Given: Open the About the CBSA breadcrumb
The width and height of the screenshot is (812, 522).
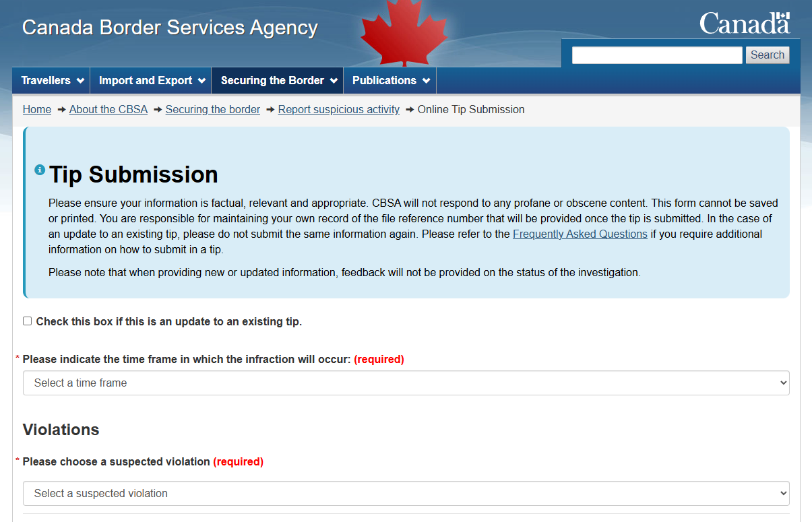Looking at the screenshot, I should click(108, 109).
